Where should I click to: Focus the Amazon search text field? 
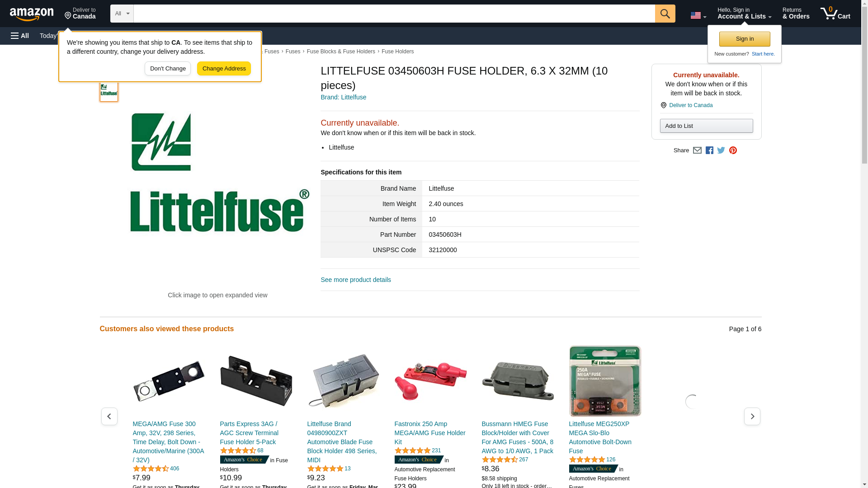394,14
